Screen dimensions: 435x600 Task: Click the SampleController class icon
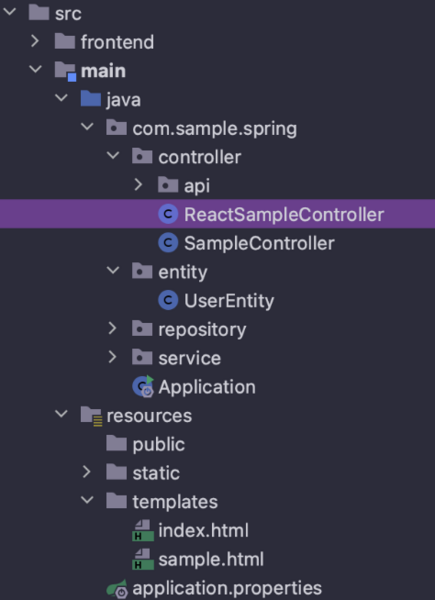pos(168,243)
